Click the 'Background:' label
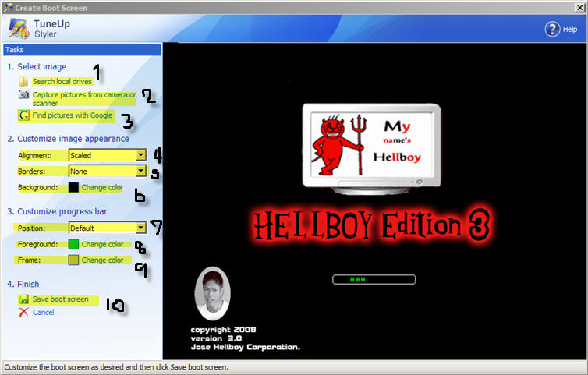Screen dimensions: 588x375 point(38,187)
